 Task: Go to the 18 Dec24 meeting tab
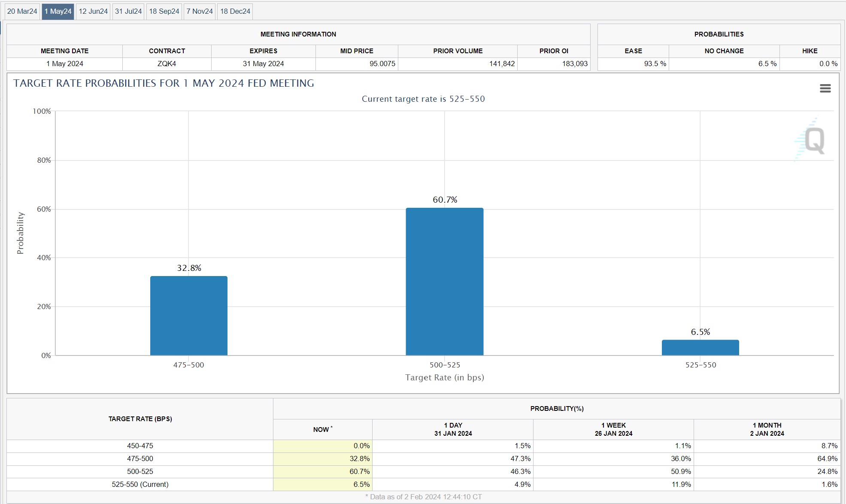tap(235, 11)
